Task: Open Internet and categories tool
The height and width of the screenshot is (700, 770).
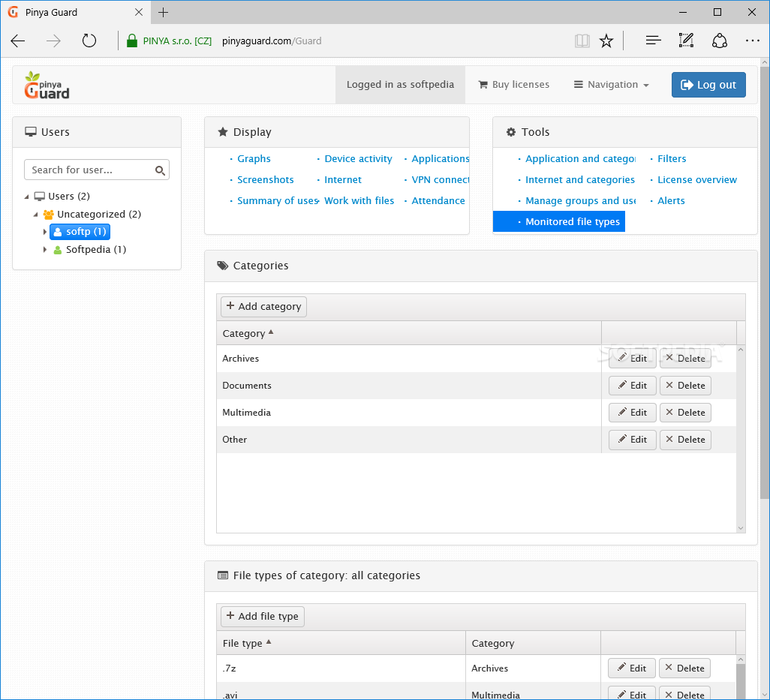Action: (x=580, y=179)
